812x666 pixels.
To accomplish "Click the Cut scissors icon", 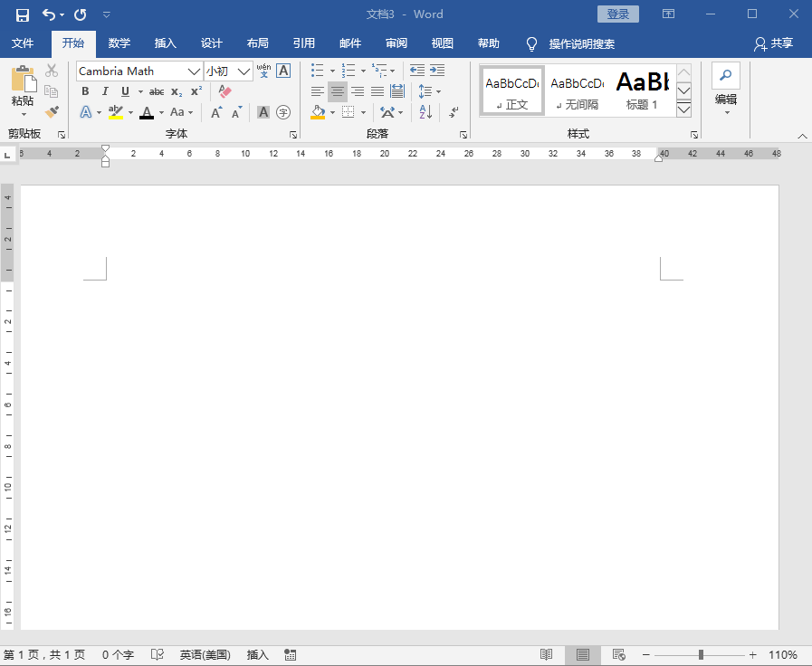I will (52, 71).
